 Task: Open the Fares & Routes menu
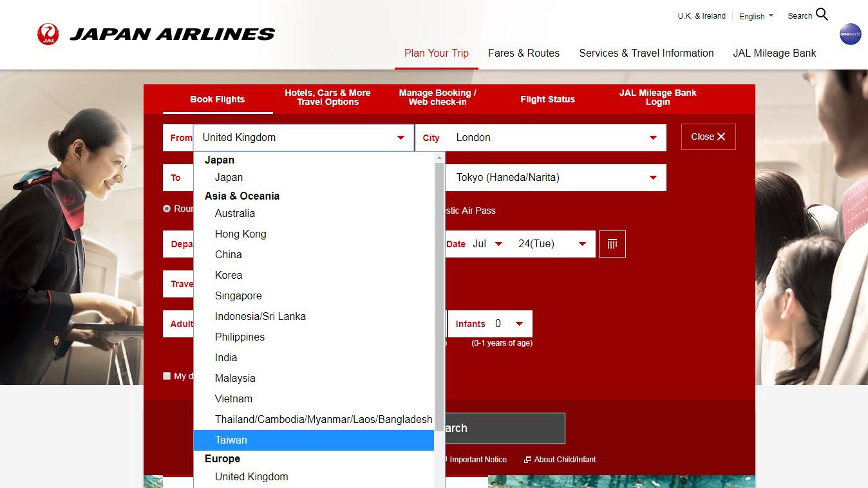(524, 53)
